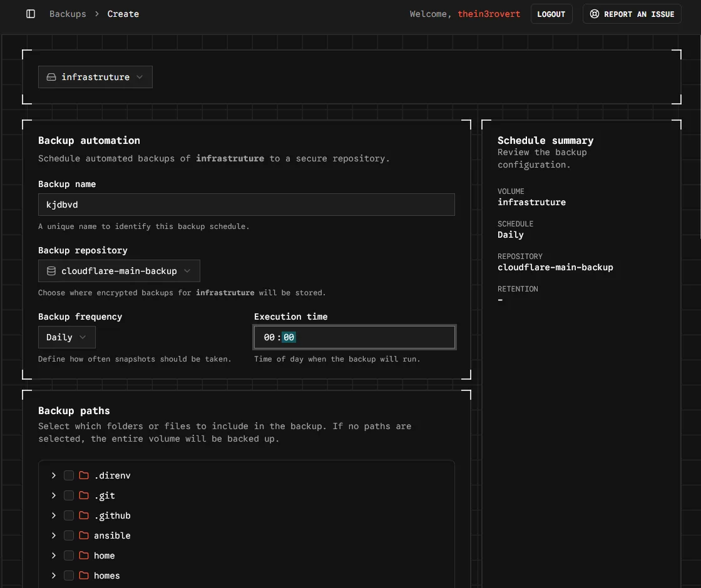This screenshot has height=588, width=701.
Task: Click the homes folder icon
Action: [x=84, y=575]
